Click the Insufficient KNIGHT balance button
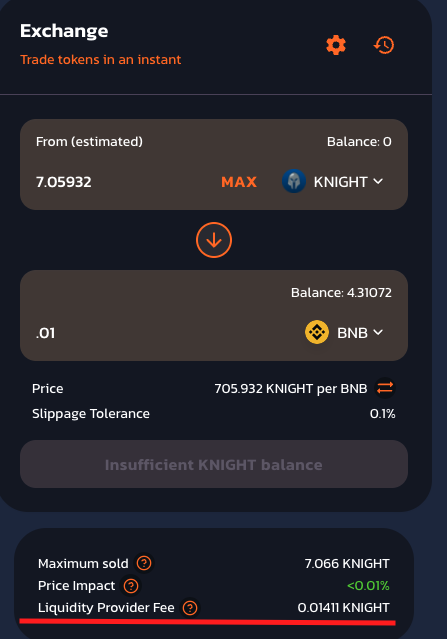The width and height of the screenshot is (447, 639). 214,464
